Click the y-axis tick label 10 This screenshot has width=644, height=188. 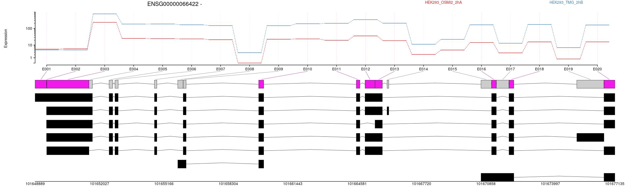tap(30, 45)
